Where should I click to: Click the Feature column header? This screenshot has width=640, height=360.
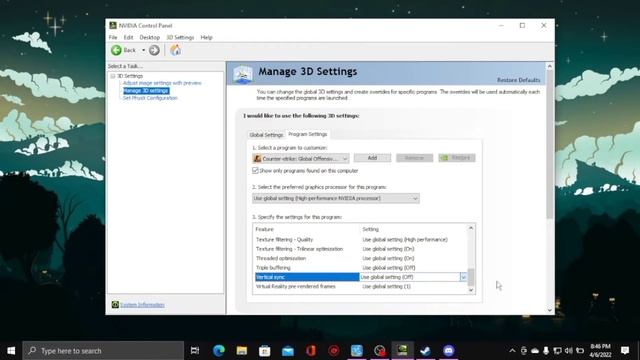(264, 229)
